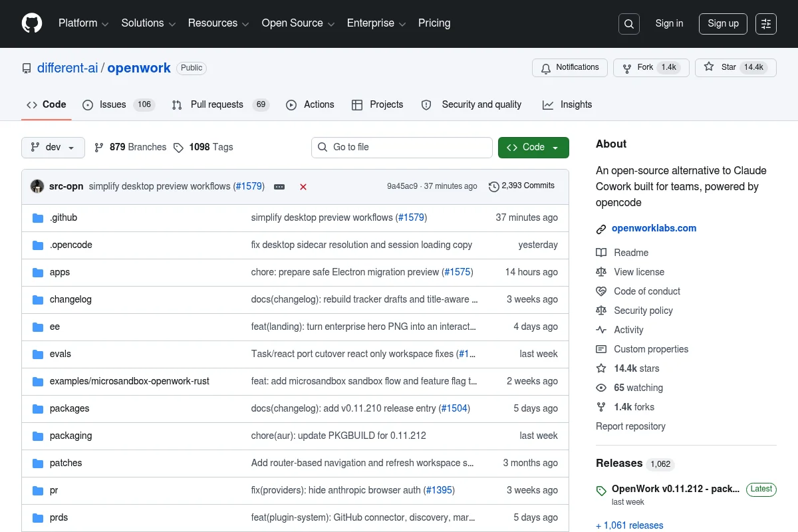Click the Sign up button
The image size is (798, 532).
tap(723, 23)
